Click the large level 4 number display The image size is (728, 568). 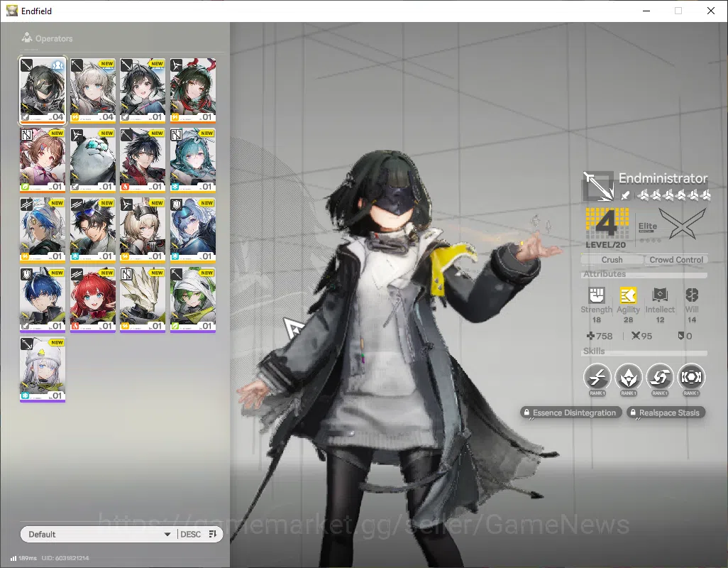pos(607,223)
